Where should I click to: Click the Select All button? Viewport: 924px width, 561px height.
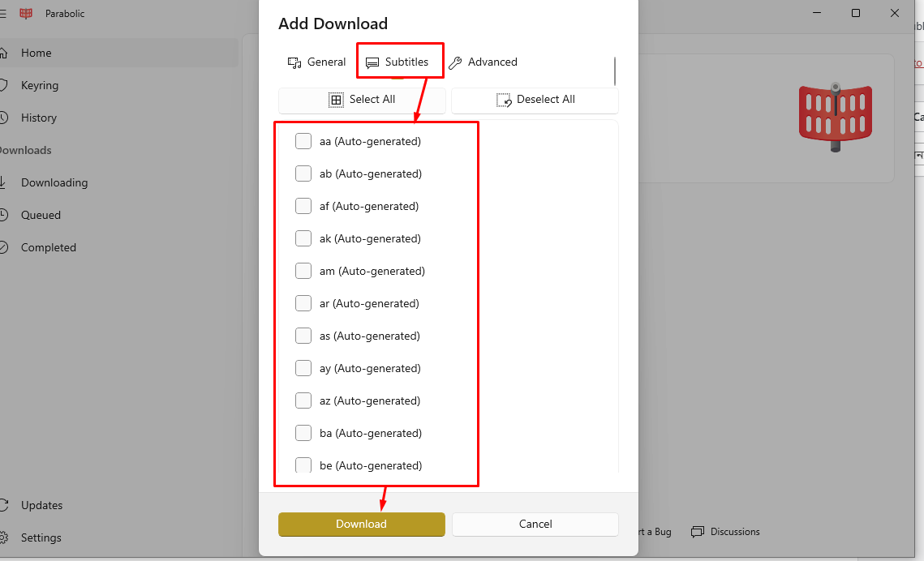tap(362, 100)
